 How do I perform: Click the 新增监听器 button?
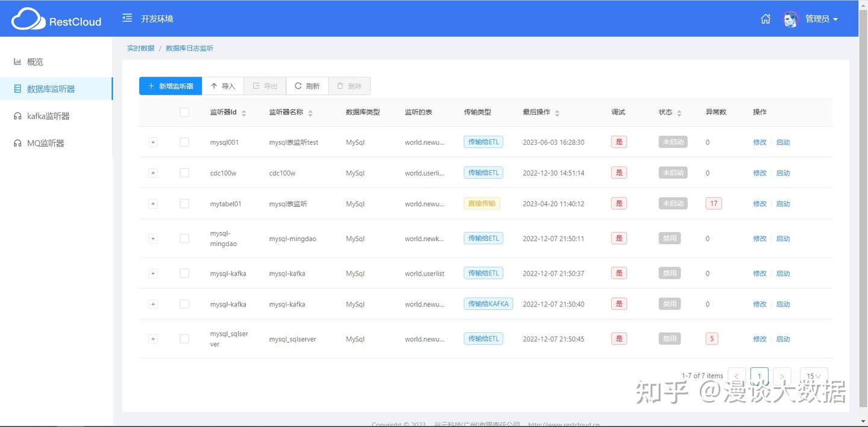(x=171, y=86)
